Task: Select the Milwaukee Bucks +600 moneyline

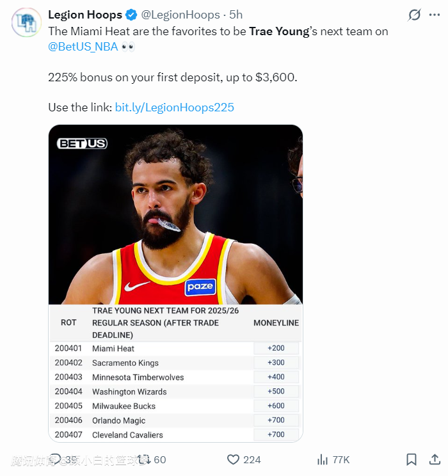Action: (x=275, y=406)
